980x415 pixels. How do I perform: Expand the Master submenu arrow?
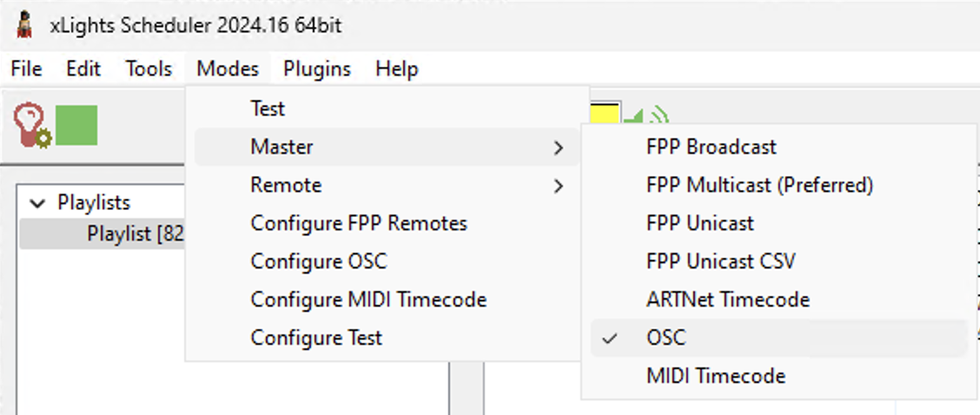tap(559, 148)
